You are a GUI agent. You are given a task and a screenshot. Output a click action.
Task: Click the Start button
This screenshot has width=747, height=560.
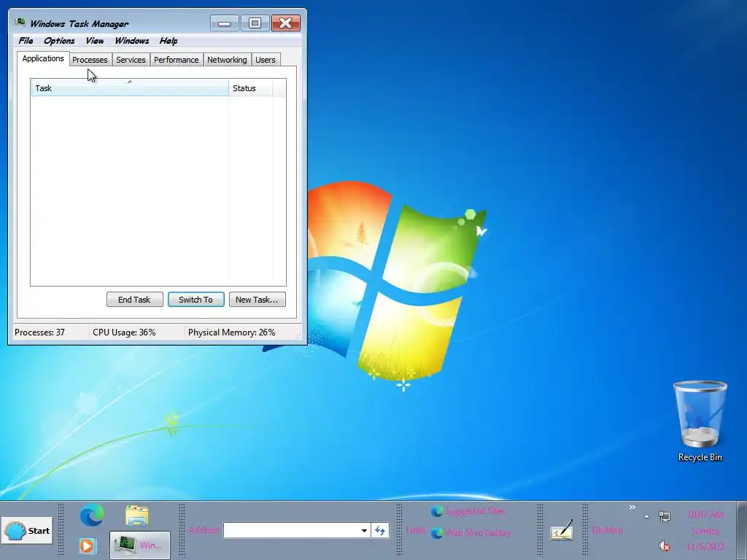[27, 531]
